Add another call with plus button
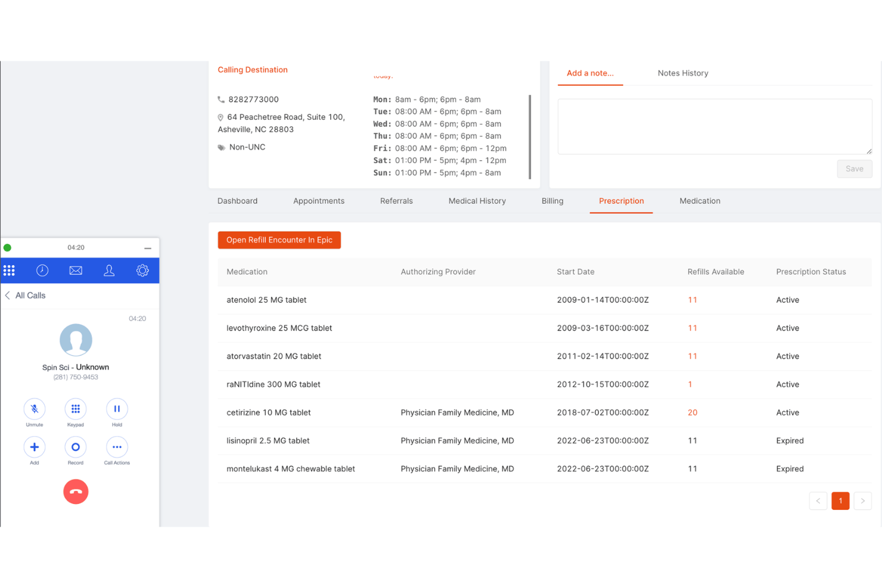Image resolution: width=882 pixels, height=588 pixels. (35, 447)
